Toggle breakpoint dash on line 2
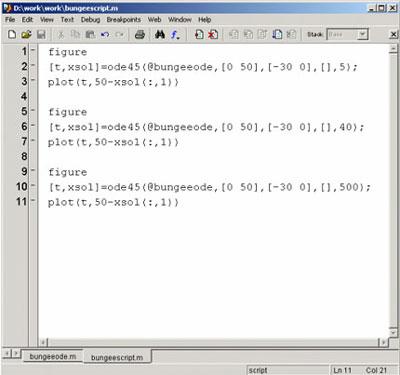 33,66
